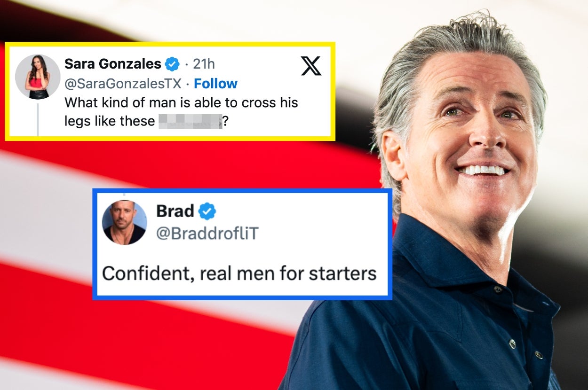Click Sara Gonzales' blue verified badge

click(x=172, y=63)
